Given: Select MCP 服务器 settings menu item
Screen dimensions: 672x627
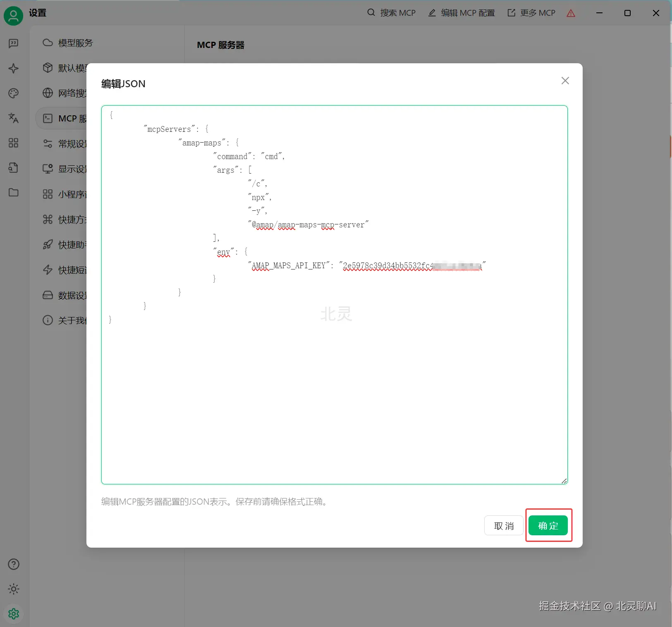Looking at the screenshot, I should 62,118.
